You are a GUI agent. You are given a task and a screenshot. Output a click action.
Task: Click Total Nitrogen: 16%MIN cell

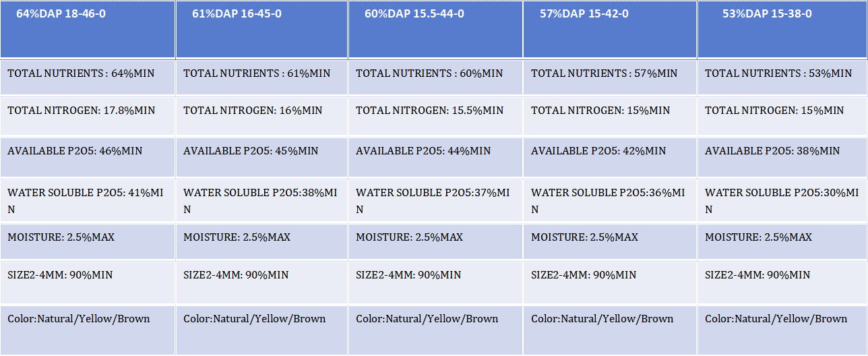click(261, 116)
